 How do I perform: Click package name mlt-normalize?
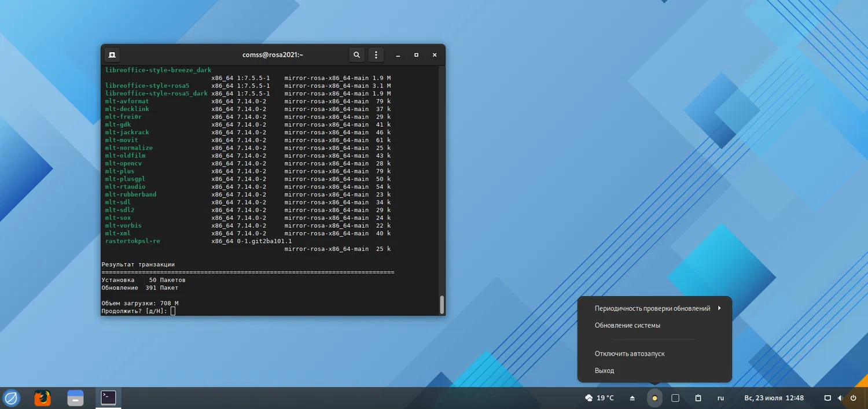[x=128, y=148]
